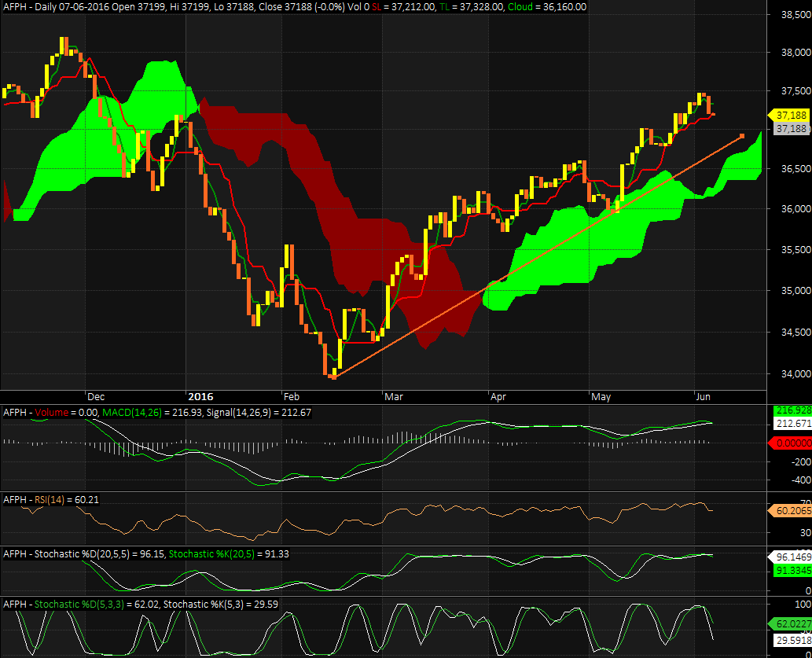Select the green MACD value label 216.928

(x=792, y=410)
